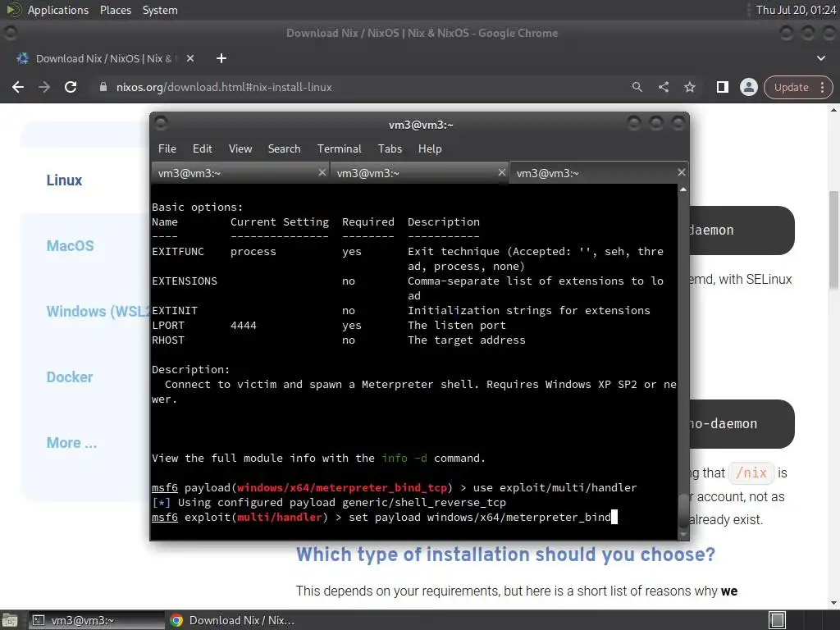Click the NixOS favicon on browser tab

22,58
